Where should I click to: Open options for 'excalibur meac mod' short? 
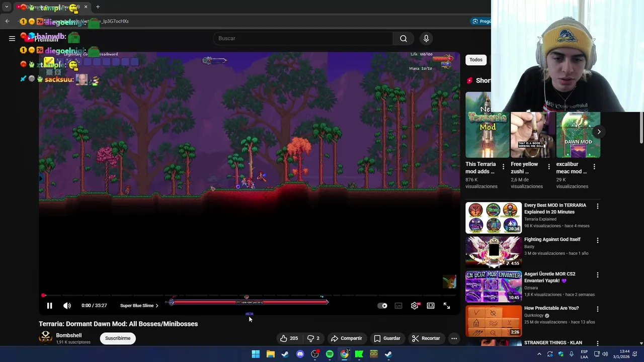[x=594, y=166]
